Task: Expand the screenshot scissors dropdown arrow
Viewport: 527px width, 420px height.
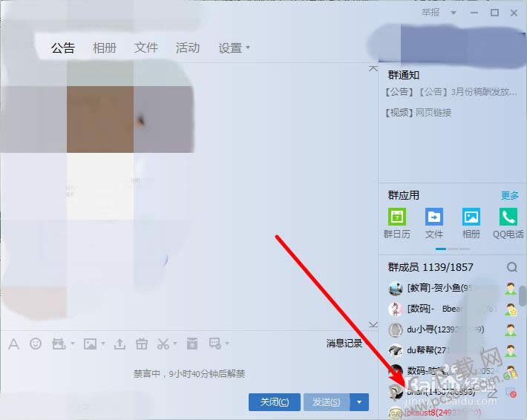Action: pos(175,344)
